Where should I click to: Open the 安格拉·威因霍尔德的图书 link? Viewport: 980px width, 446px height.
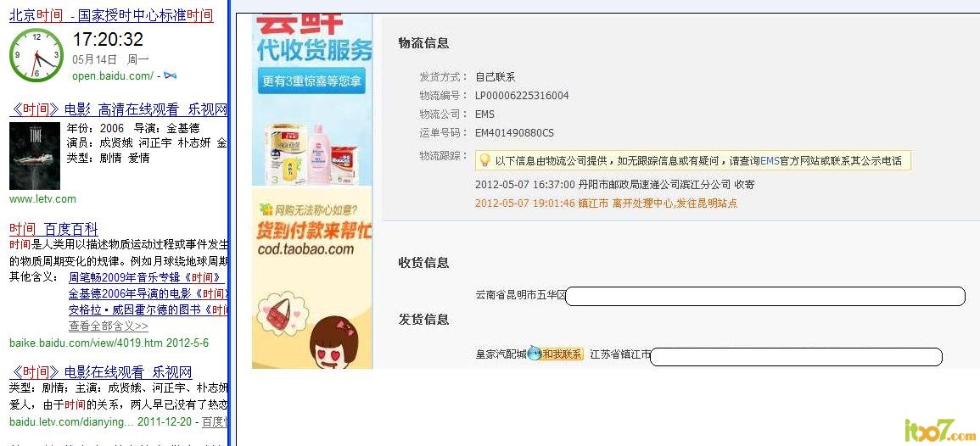(148, 309)
